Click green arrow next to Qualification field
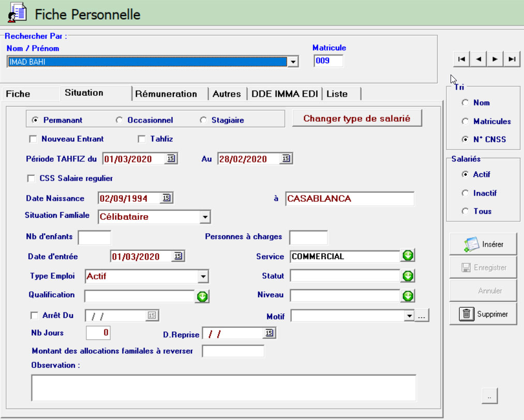Screen dimensions: 524x420 pyautogui.click(x=202, y=296)
